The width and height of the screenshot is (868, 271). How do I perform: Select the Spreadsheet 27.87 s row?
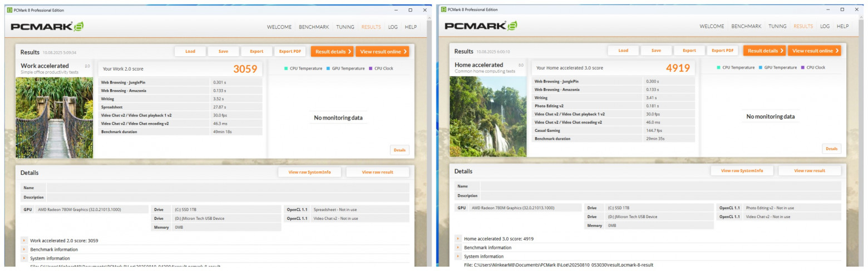pos(181,107)
